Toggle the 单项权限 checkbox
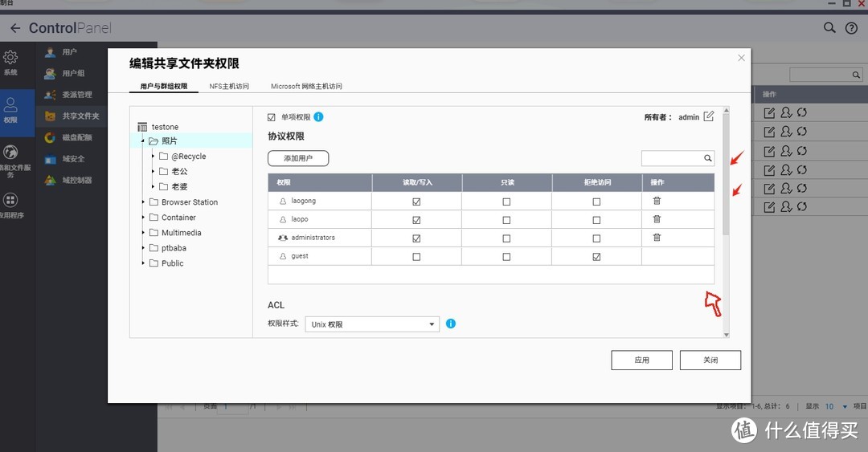868x452 pixels. pyautogui.click(x=272, y=117)
